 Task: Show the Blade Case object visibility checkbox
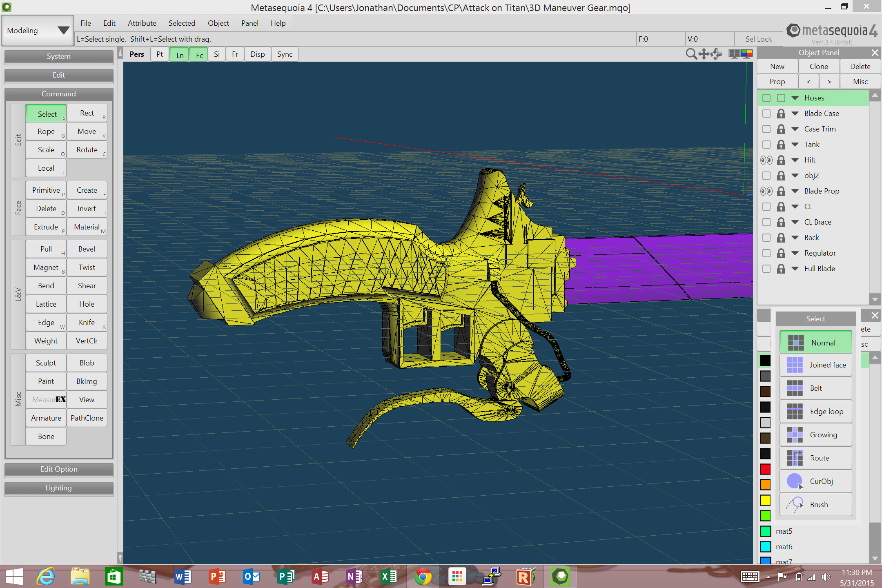[766, 114]
